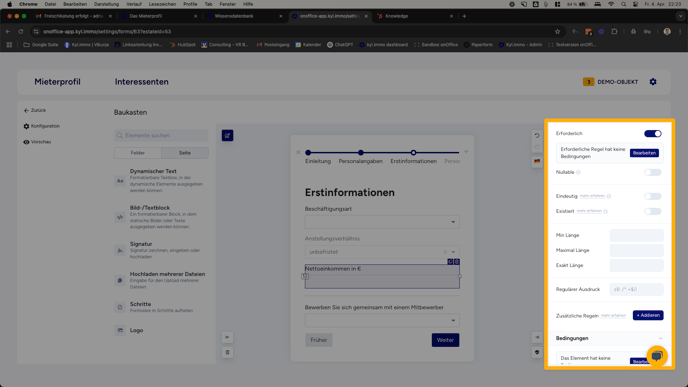This screenshot has height=387, width=688.
Task: Turn on the Eindeutig toggle
Action: click(652, 196)
